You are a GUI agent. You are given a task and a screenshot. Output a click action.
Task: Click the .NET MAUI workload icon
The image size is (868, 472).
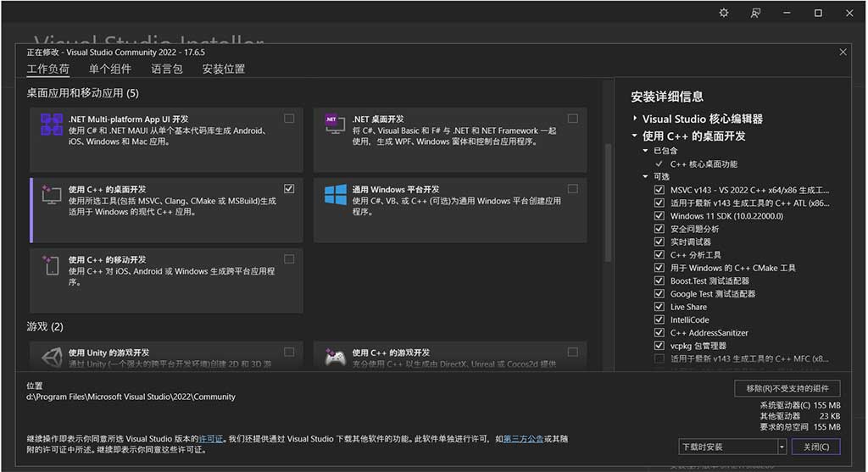coord(52,125)
